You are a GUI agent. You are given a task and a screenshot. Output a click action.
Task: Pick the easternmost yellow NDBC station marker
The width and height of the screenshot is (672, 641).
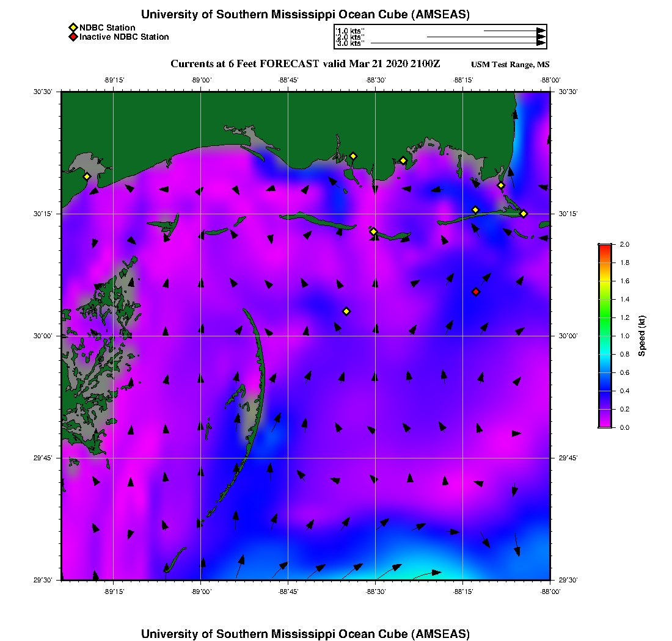pyautogui.click(x=524, y=214)
